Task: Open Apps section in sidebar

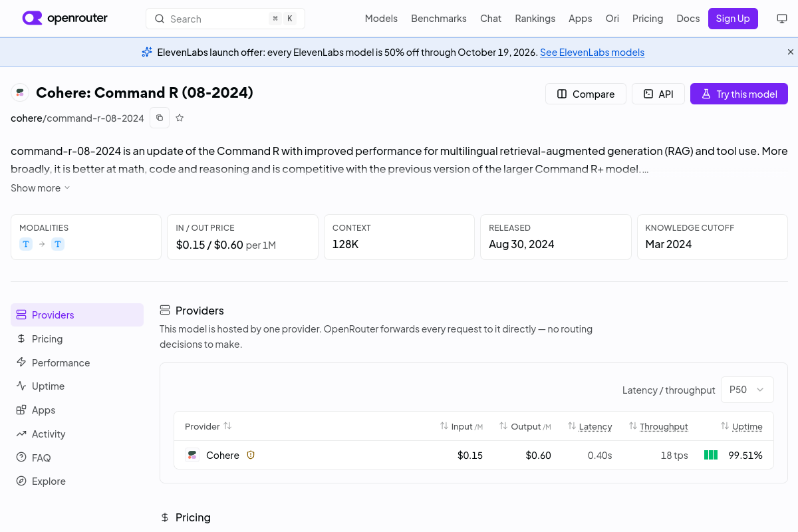Action: (x=77, y=410)
